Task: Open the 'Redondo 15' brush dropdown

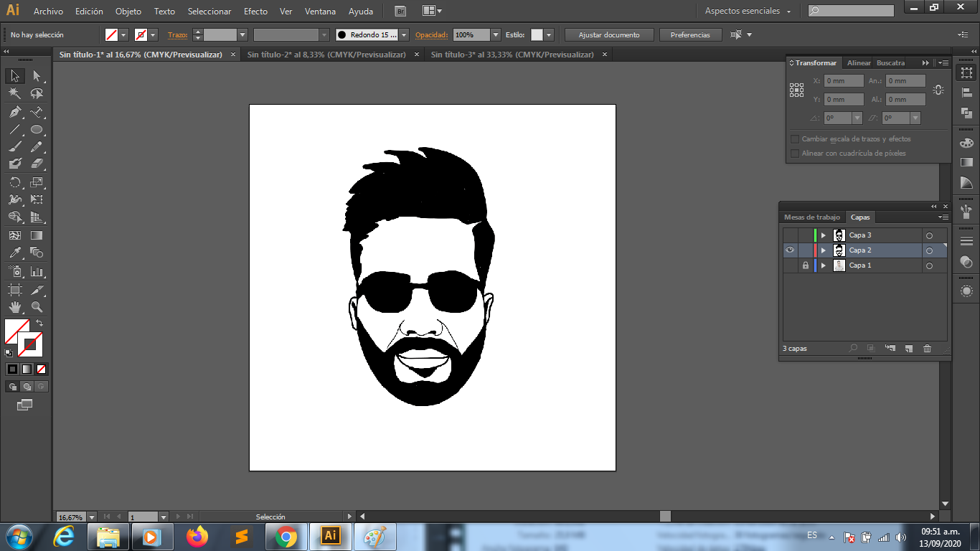Action: pyautogui.click(x=404, y=34)
